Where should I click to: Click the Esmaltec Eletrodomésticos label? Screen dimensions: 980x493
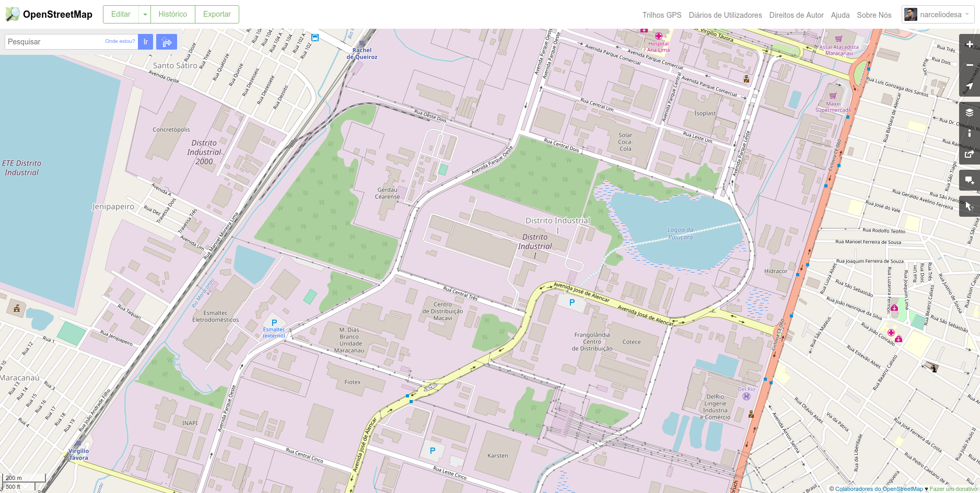(x=215, y=316)
